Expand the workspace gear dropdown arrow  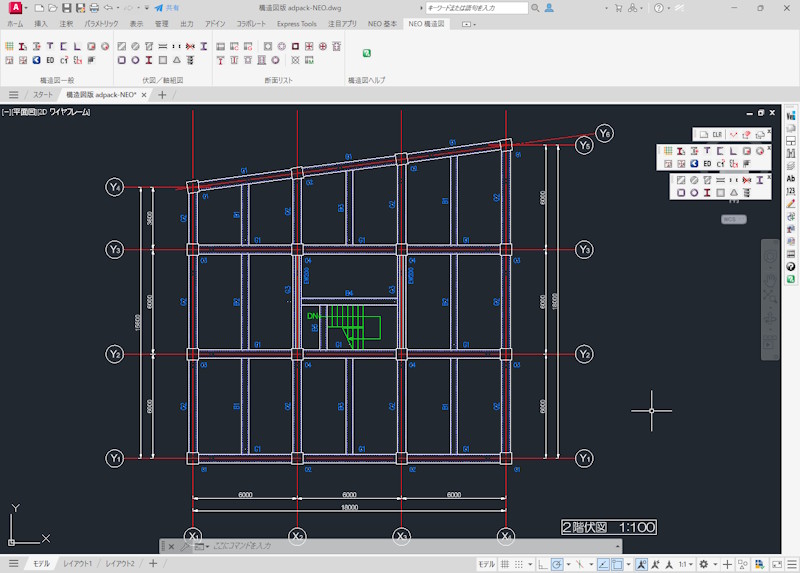pos(715,564)
